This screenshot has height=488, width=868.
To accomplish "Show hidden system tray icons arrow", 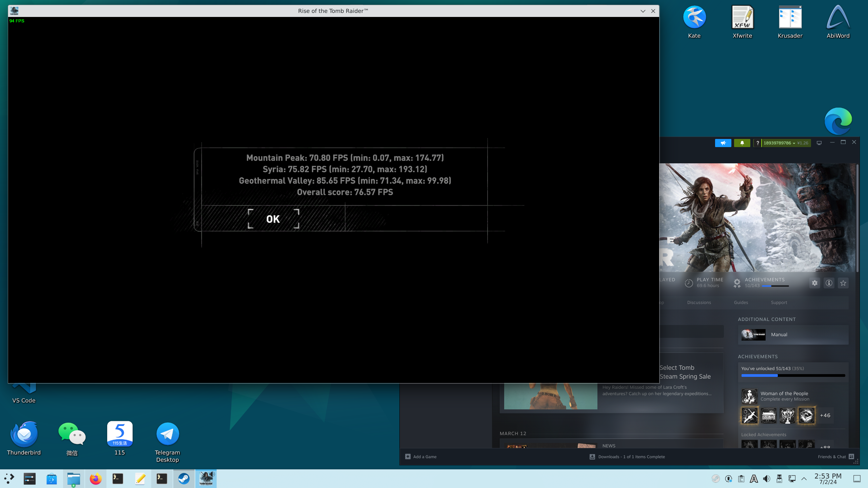I will click(x=804, y=479).
